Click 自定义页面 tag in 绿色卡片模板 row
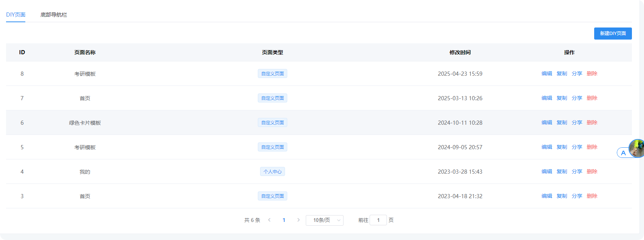 click(x=273, y=122)
